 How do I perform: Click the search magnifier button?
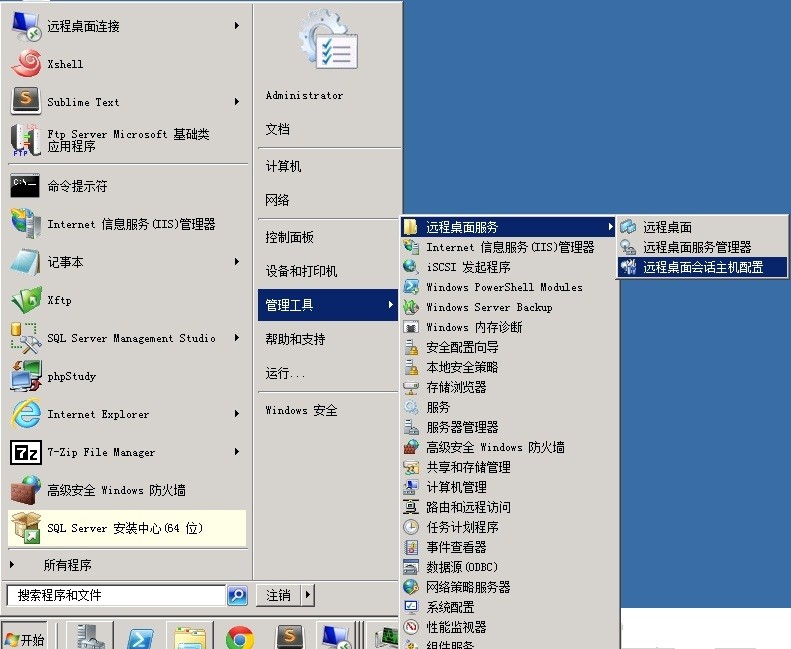pyautogui.click(x=238, y=595)
